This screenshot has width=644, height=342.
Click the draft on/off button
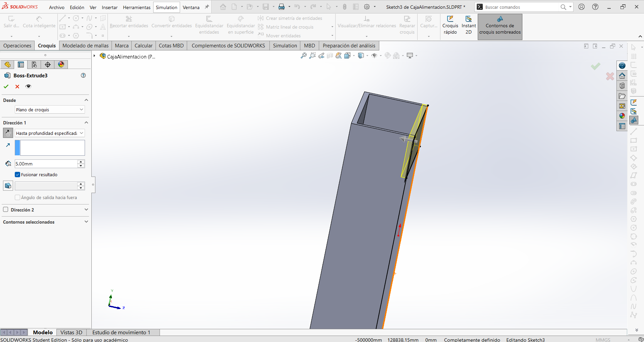(x=8, y=186)
